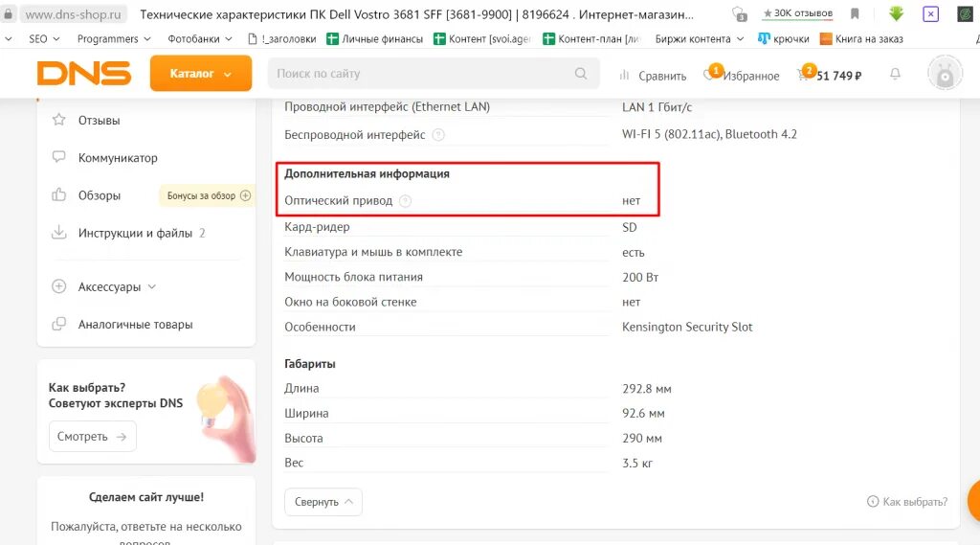Screen dimensions: 980x545
Task: Click the browser bookmark icon
Action: 855,13
